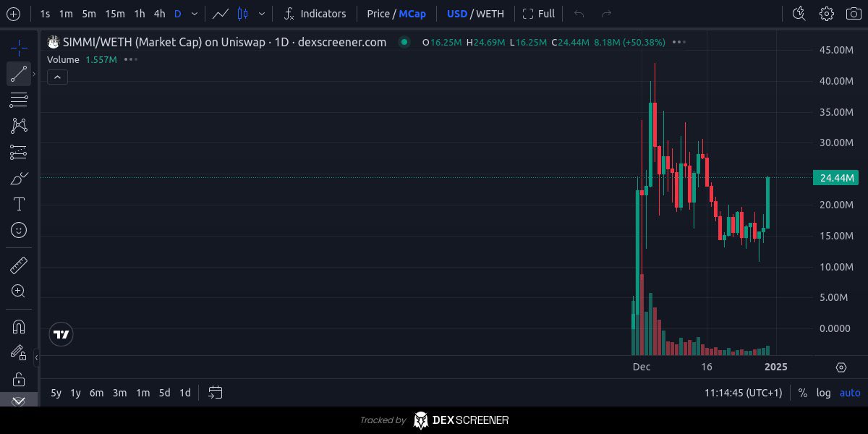Set the date range to 1y
Screen dimensions: 868x434
(x=75, y=393)
